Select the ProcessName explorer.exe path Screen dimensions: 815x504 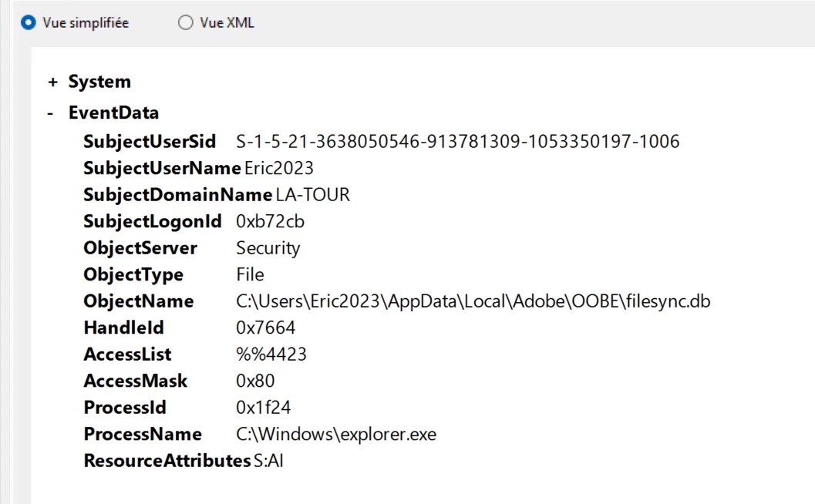(335, 435)
